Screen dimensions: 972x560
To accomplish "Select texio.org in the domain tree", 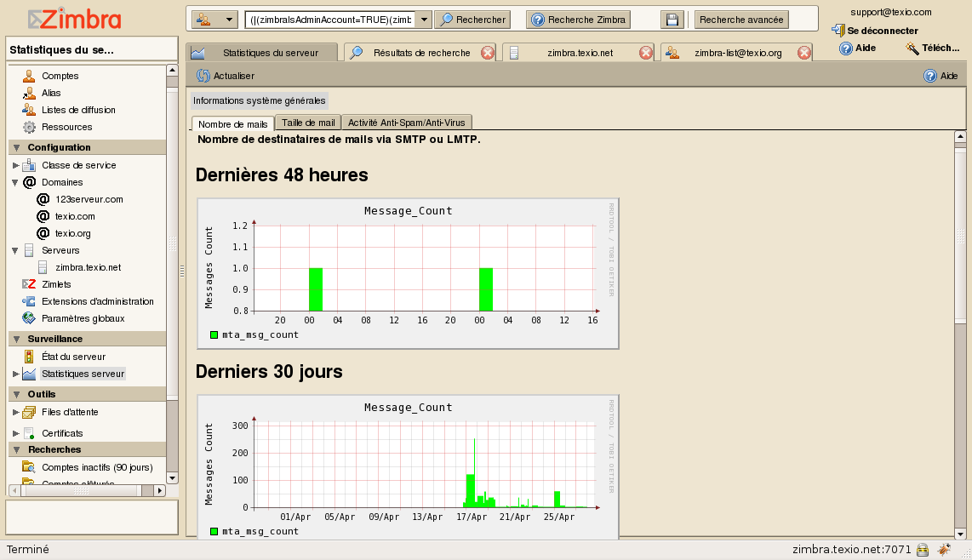I will click(72, 233).
